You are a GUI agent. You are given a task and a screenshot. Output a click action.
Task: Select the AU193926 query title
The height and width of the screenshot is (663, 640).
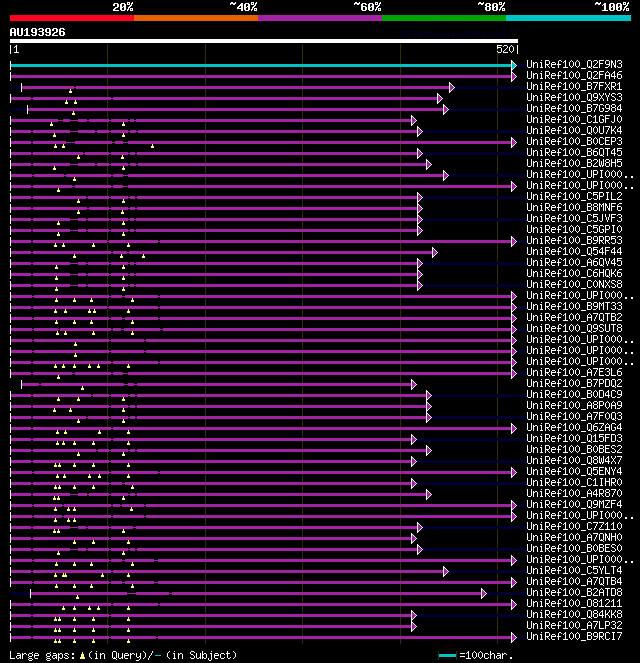click(38, 32)
